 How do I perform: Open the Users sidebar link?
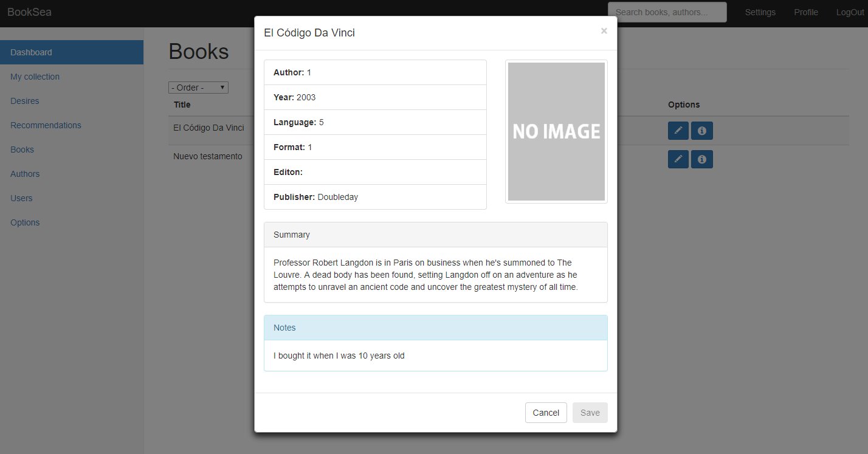pos(21,198)
